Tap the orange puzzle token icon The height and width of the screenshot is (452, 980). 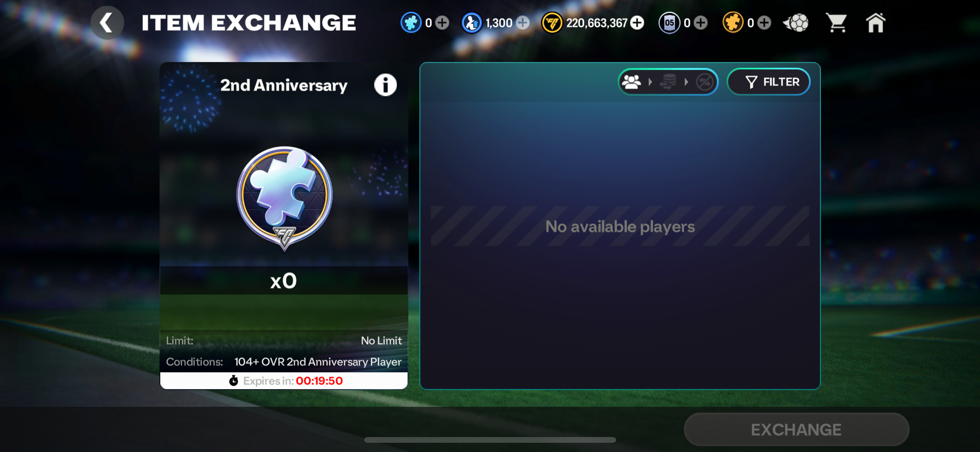click(733, 23)
